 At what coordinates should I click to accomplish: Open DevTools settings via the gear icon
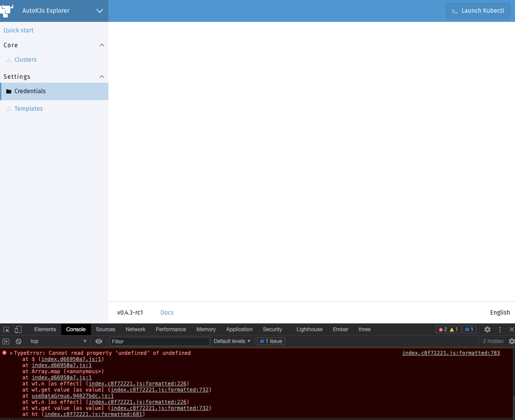[x=487, y=329]
